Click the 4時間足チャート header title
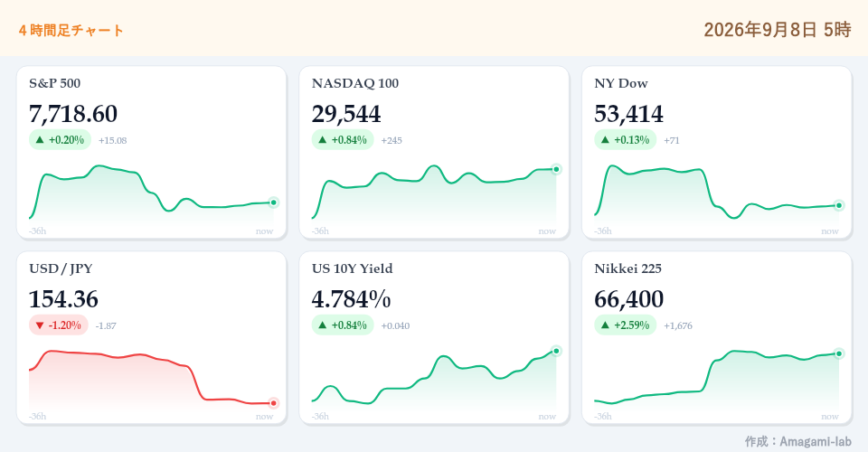The height and width of the screenshot is (452, 868). [x=71, y=31]
